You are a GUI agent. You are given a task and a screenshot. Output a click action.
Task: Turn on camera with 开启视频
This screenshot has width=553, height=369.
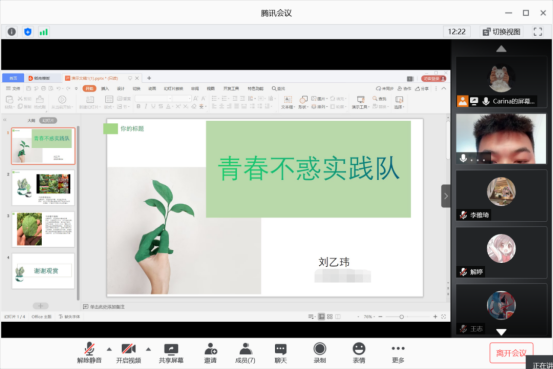(x=129, y=353)
